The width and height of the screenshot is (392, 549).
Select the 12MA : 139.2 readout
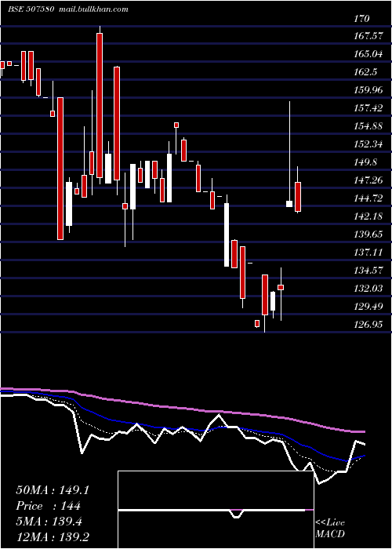point(54,537)
